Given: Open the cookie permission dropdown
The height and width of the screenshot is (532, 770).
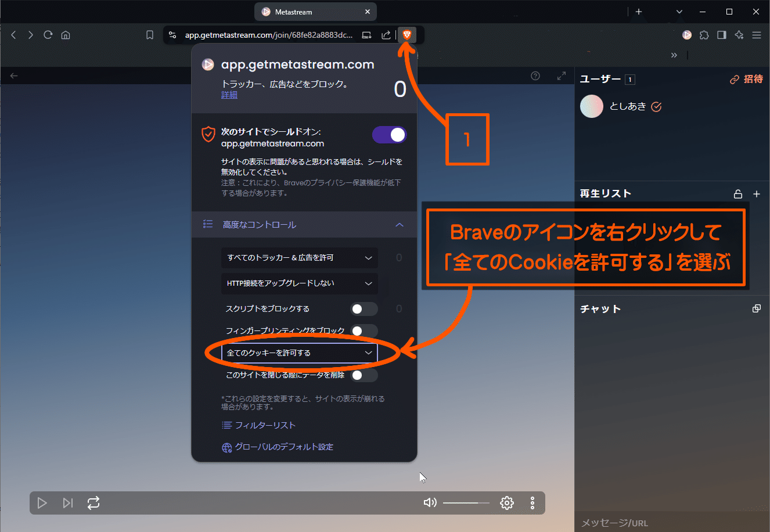Looking at the screenshot, I should click(x=300, y=353).
